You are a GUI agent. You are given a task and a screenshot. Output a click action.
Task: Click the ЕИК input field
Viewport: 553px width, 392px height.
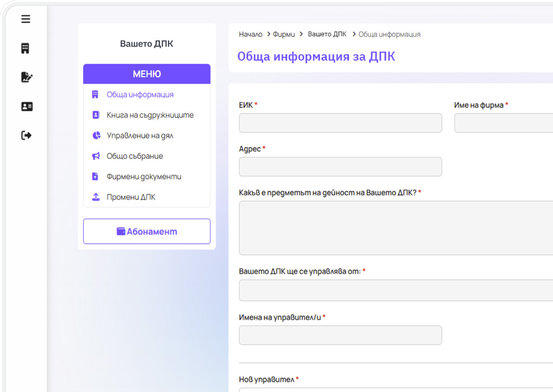340,123
